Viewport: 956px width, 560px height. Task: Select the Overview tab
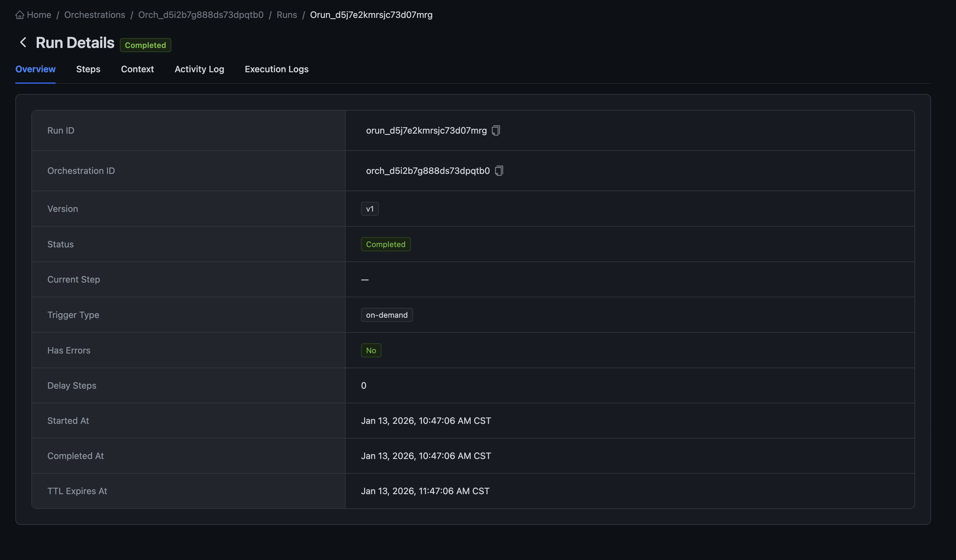tap(35, 69)
